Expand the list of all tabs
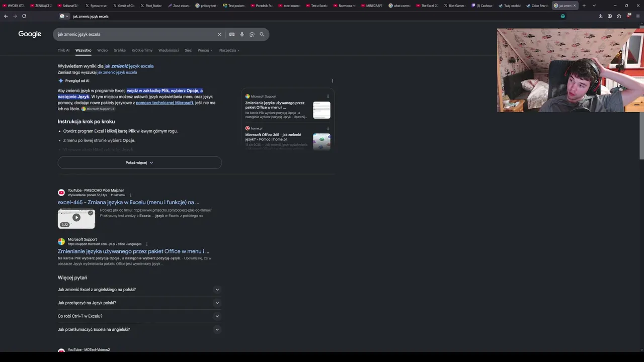Screen dimensions: 644x362 [x=594, y=6]
